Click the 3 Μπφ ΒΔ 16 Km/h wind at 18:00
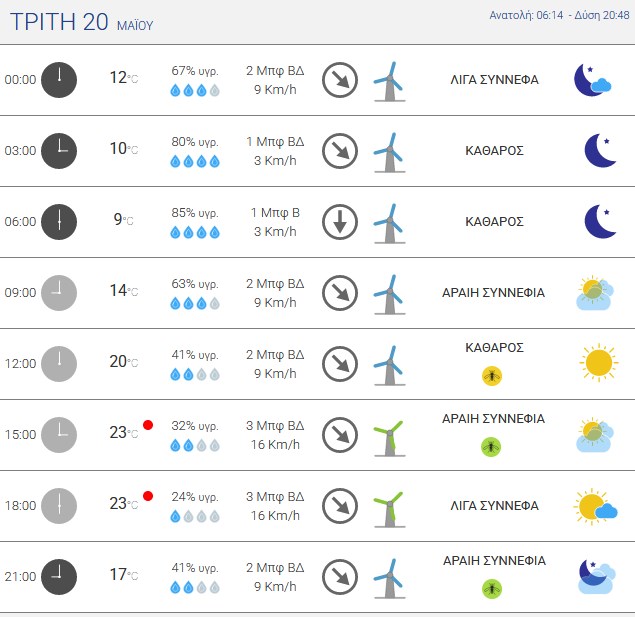 [x=275, y=506]
